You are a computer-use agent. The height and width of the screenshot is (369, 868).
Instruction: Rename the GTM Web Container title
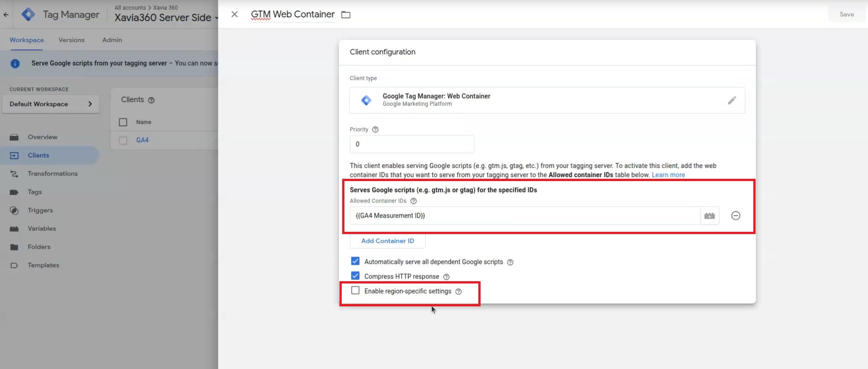click(x=293, y=15)
